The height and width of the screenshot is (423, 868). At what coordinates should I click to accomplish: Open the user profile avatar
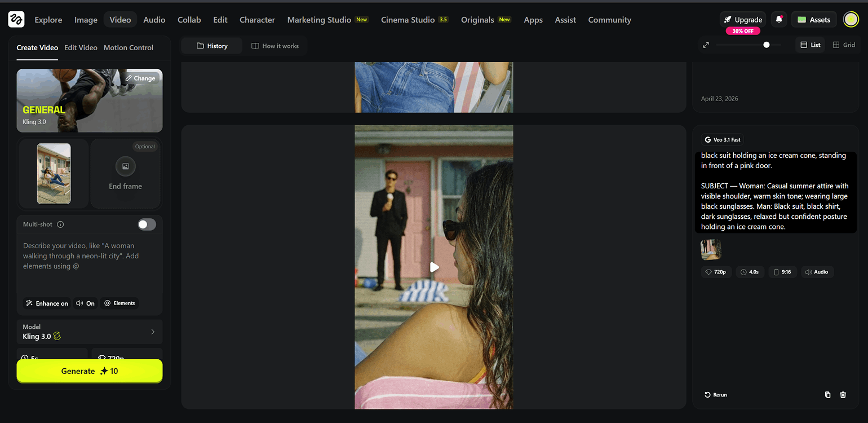point(851,19)
